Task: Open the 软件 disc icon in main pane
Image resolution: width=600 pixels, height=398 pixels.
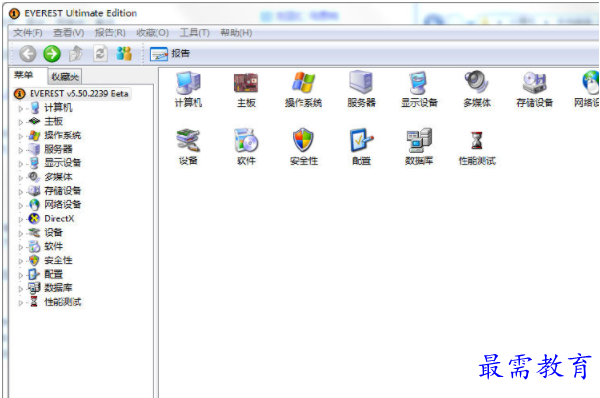Action: (x=246, y=147)
